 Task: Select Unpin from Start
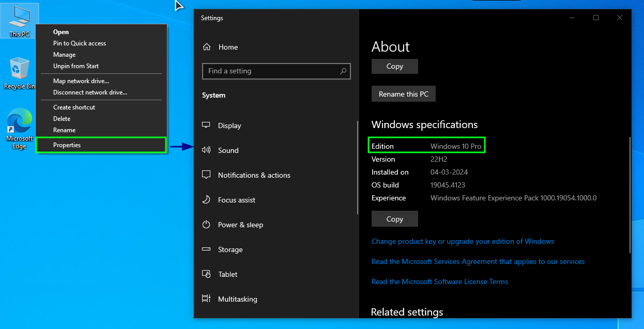coord(101,66)
